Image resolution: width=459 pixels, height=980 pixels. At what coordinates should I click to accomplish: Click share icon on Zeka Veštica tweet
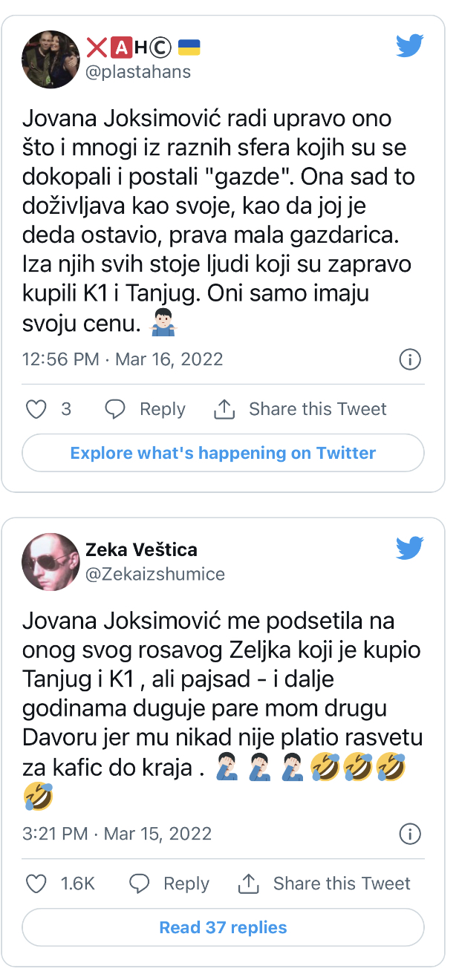[248, 883]
